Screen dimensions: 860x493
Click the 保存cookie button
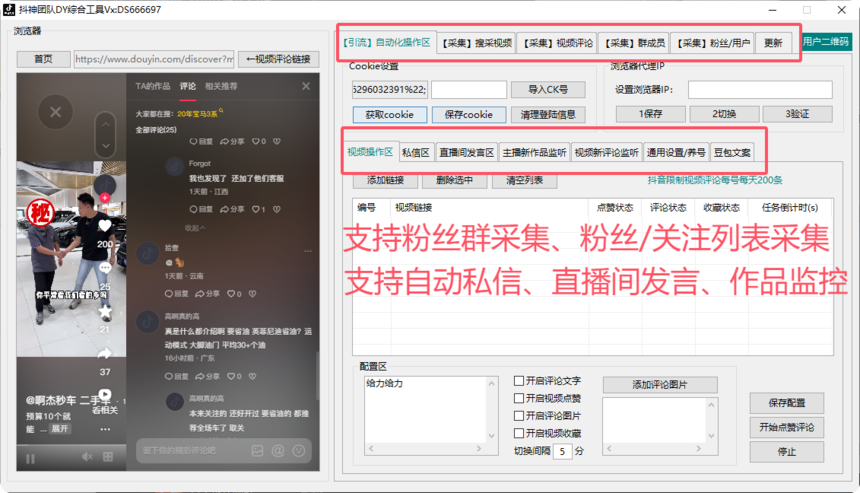click(468, 115)
